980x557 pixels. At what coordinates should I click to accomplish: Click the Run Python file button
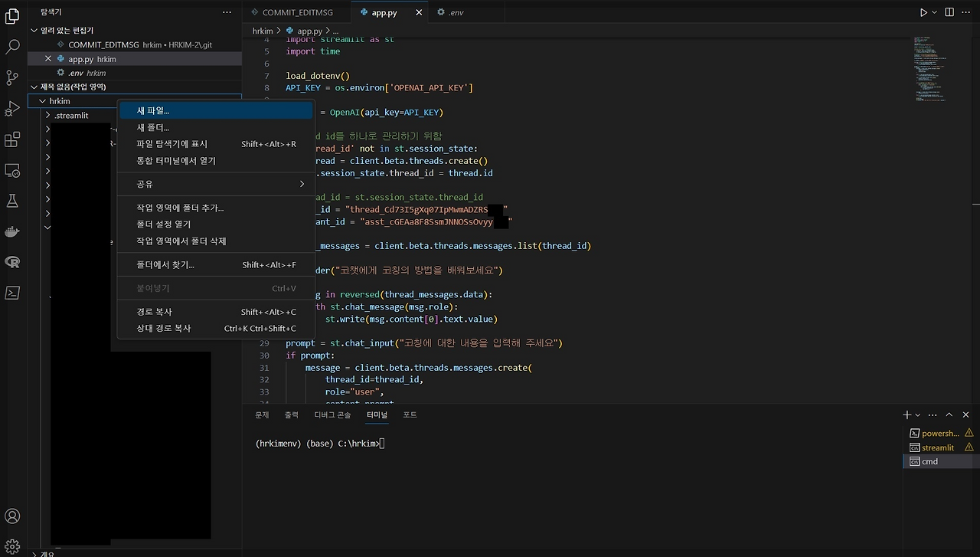point(923,12)
